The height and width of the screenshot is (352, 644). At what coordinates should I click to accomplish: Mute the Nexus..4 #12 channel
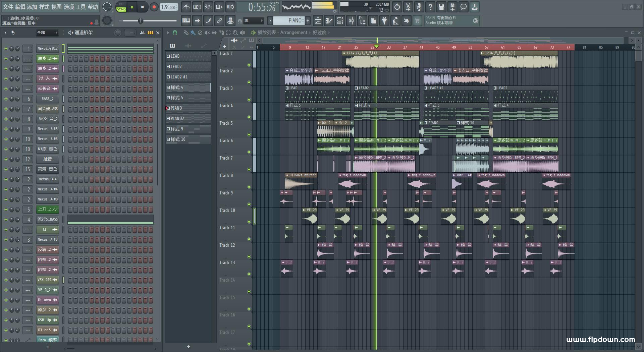6,49
